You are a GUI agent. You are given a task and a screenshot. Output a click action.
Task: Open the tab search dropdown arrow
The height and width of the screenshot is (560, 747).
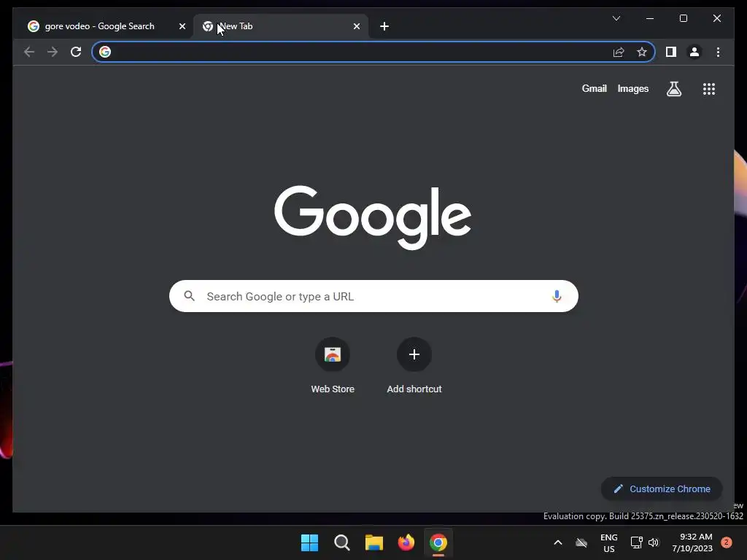tap(616, 18)
